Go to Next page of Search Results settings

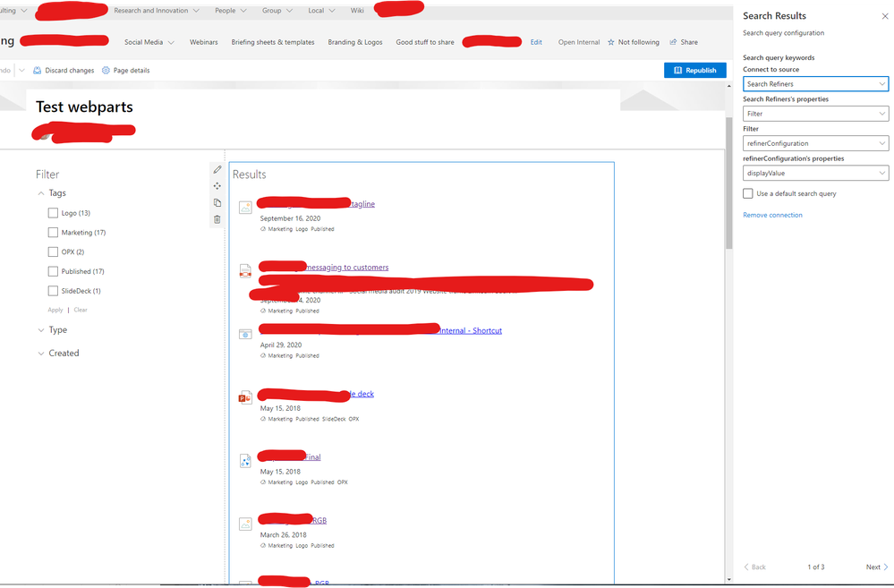pos(876,567)
